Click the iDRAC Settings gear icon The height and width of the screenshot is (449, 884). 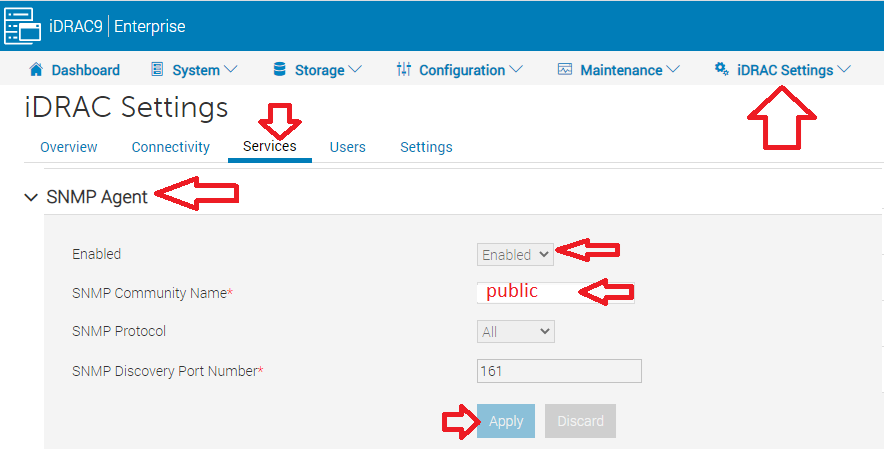click(722, 69)
